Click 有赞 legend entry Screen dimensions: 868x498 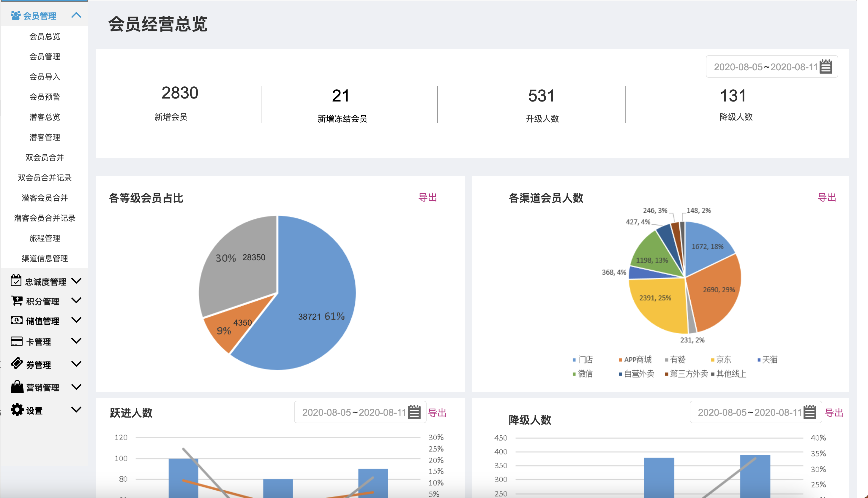675,359
